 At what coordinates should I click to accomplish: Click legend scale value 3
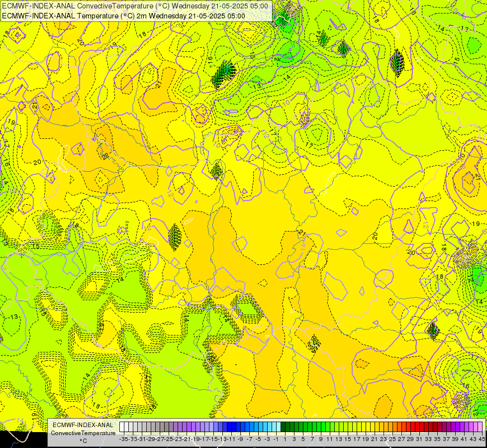tap(294, 439)
